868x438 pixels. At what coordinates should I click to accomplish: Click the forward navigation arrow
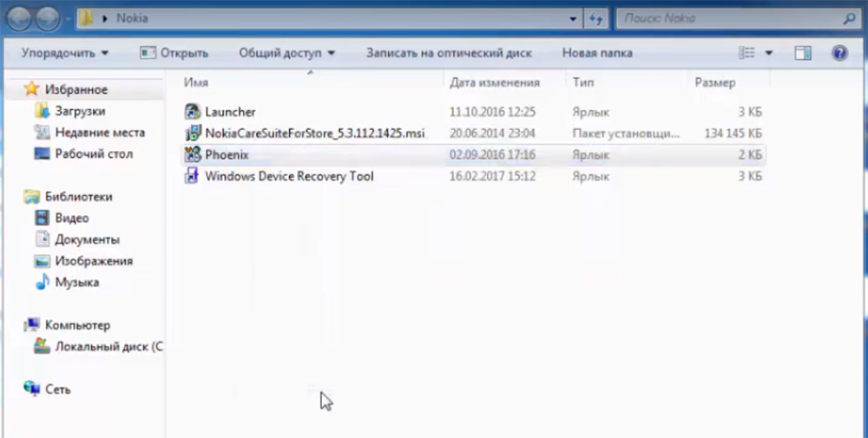coord(48,19)
